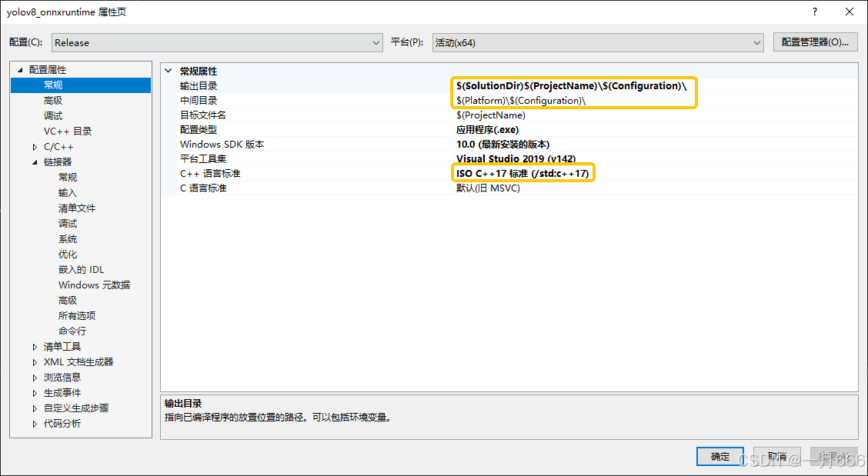Expand the 清单工具 tree node
Screen dimensions: 868x476
coord(34,346)
